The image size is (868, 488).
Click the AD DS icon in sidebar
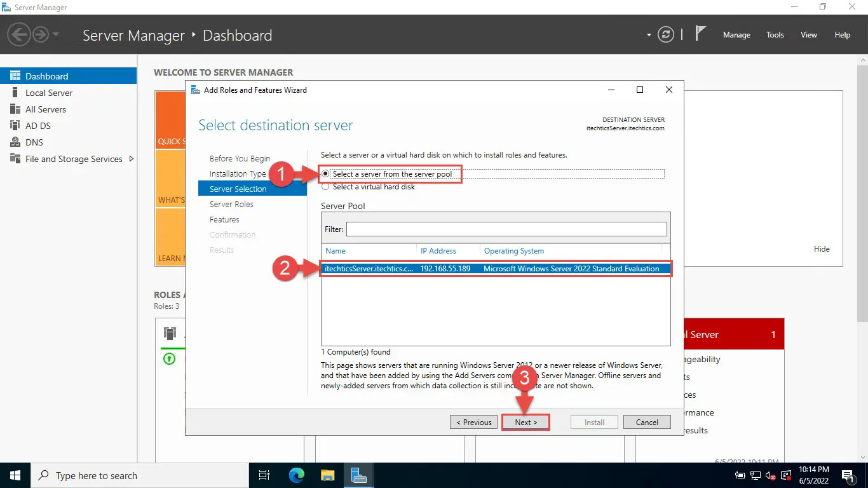click(15, 126)
